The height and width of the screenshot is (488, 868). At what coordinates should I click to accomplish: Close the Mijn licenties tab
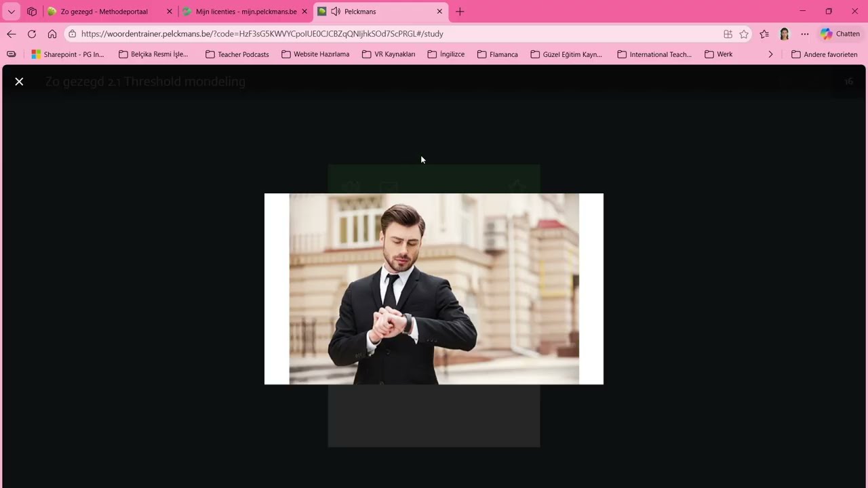coord(304,12)
